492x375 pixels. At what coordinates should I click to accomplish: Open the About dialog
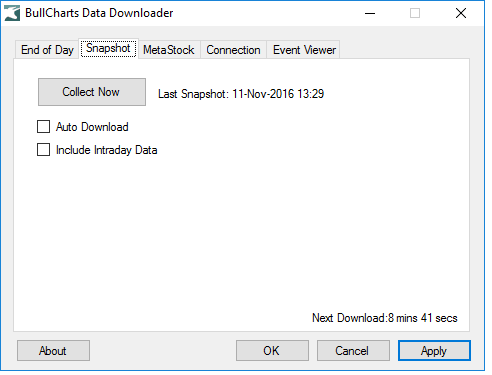coord(53,350)
